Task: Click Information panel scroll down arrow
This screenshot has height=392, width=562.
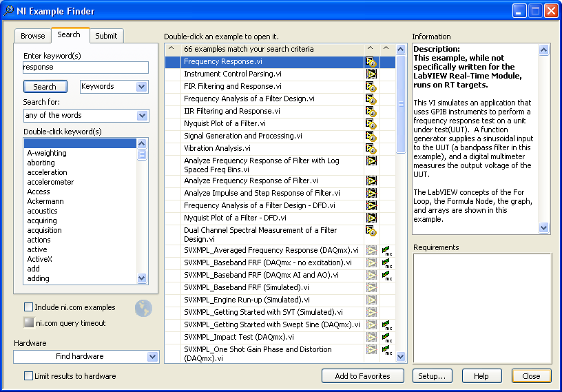Action: pos(543,228)
